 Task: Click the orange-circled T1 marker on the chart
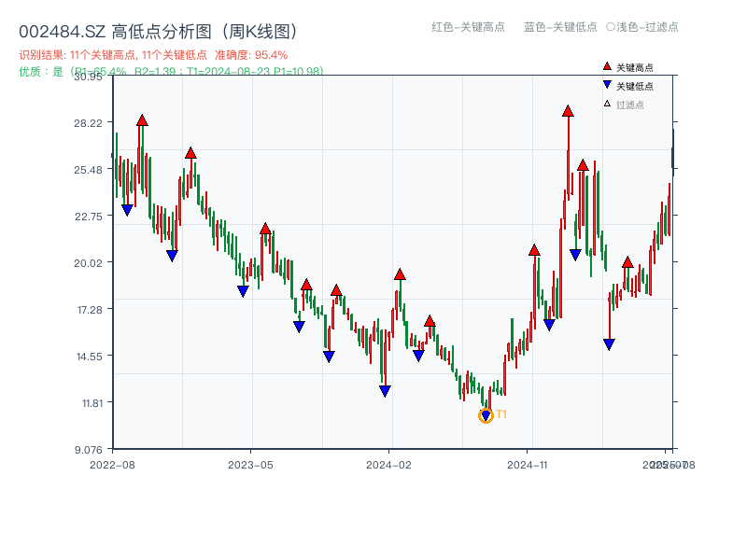tap(486, 413)
